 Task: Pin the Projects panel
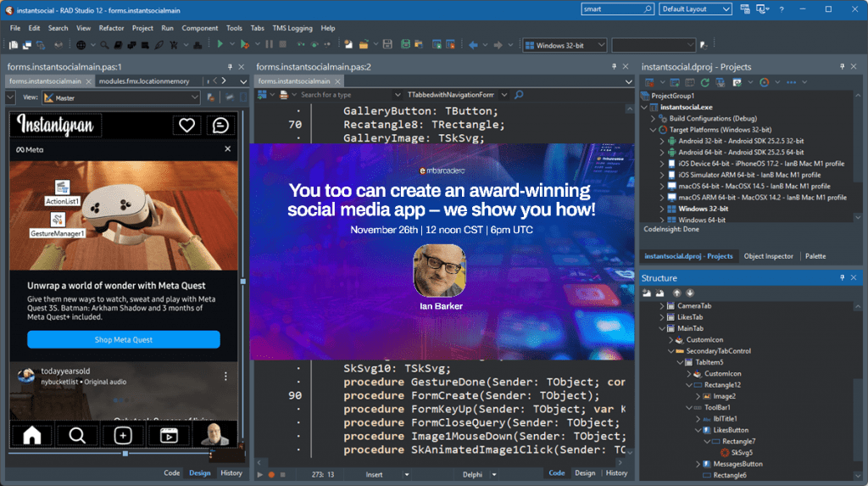point(842,66)
